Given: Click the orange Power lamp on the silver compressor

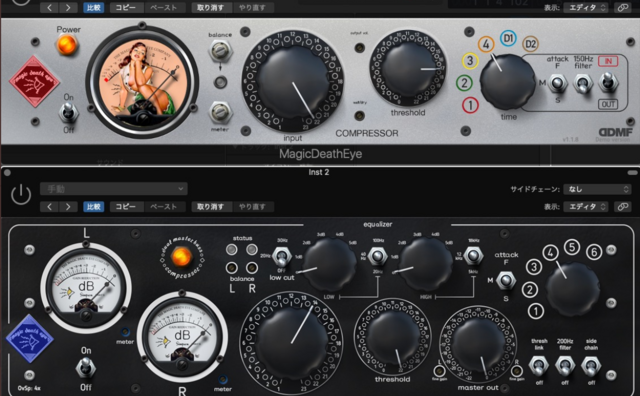Looking at the screenshot, I should point(67,45).
